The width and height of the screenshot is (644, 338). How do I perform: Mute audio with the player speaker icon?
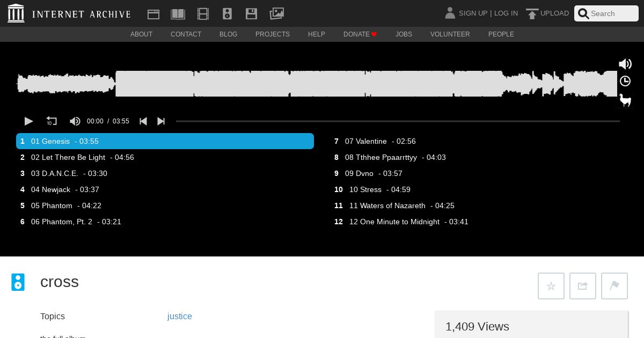tap(75, 121)
